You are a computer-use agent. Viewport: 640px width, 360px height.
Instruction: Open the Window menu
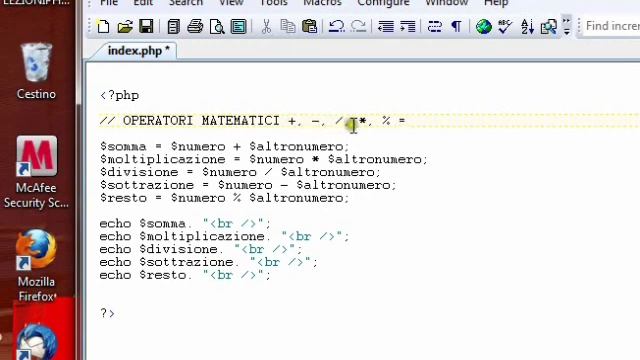(x=446, y=3)
